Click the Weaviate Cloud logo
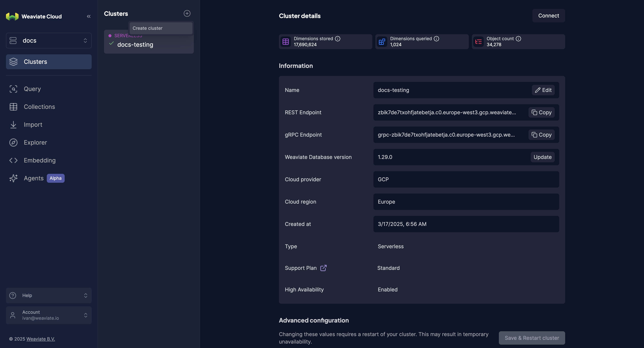This screenshot has width=644, height=348. (12, 17)
